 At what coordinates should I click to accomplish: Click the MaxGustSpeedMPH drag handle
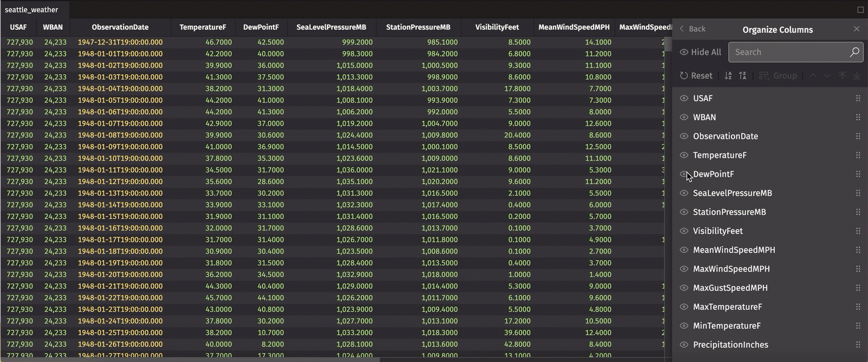click(858, 288)
